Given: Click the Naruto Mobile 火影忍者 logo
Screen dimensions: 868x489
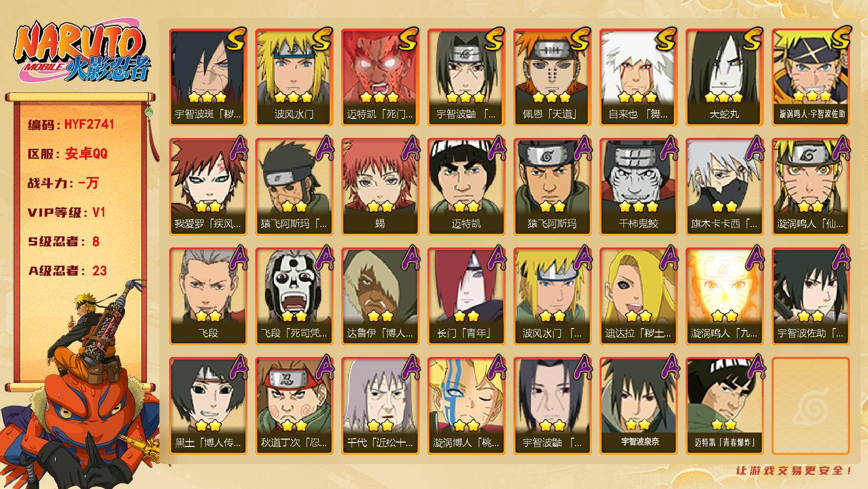Looking at the screenshot, I should tap(81, 52).
